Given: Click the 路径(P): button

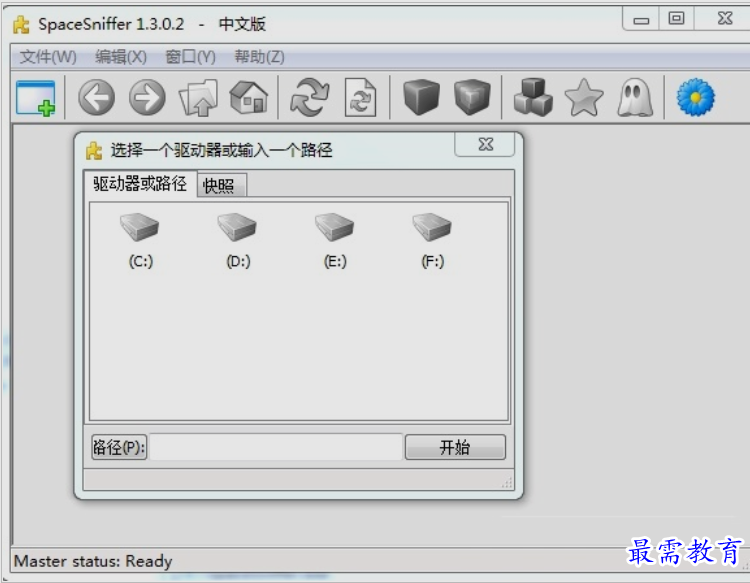Looking at the screenshot, I should point(119,447).
